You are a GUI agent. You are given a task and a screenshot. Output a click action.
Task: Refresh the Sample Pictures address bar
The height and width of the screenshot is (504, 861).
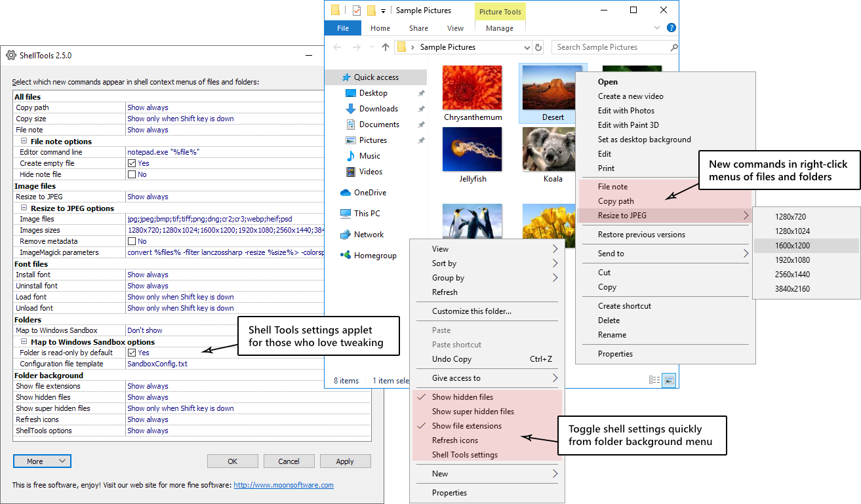(539, 47)
